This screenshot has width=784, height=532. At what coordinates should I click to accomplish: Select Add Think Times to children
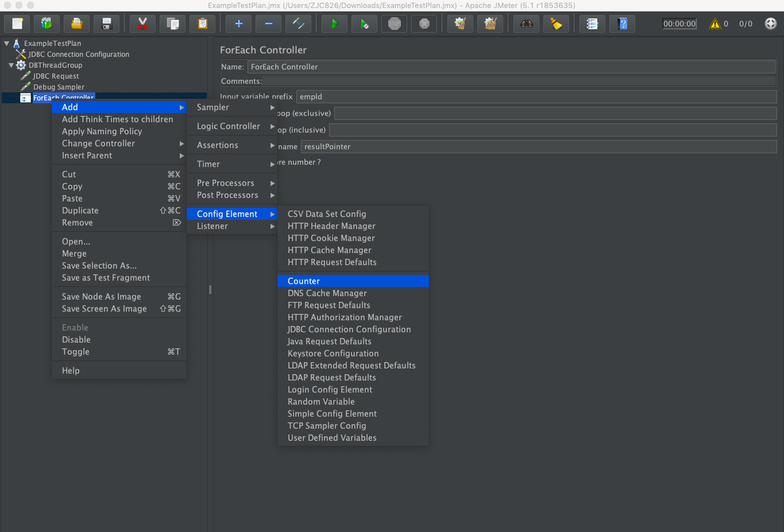(x=119, y=119)
